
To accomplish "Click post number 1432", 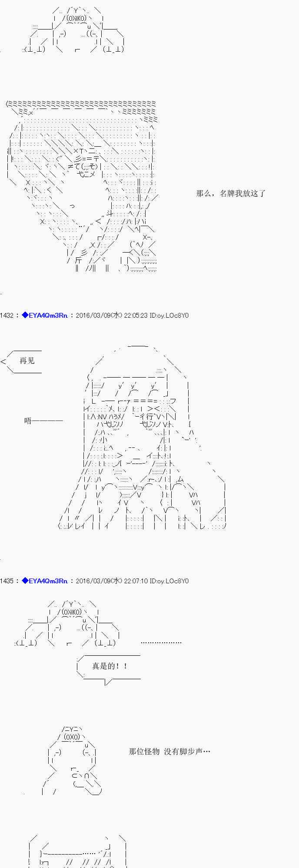I will (7, 316).
